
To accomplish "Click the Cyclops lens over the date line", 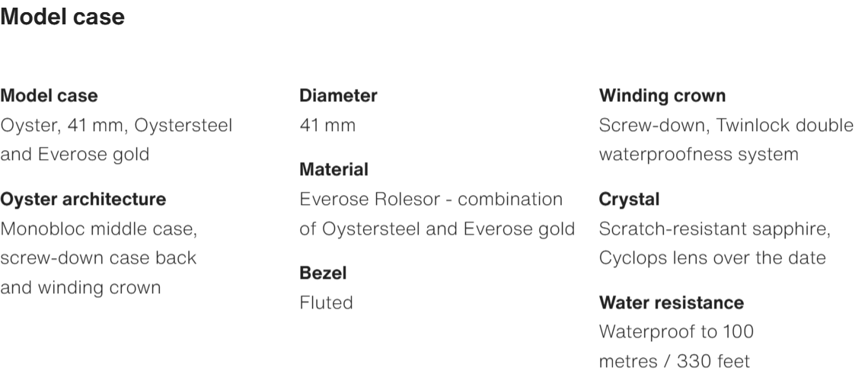I will 713,257.
